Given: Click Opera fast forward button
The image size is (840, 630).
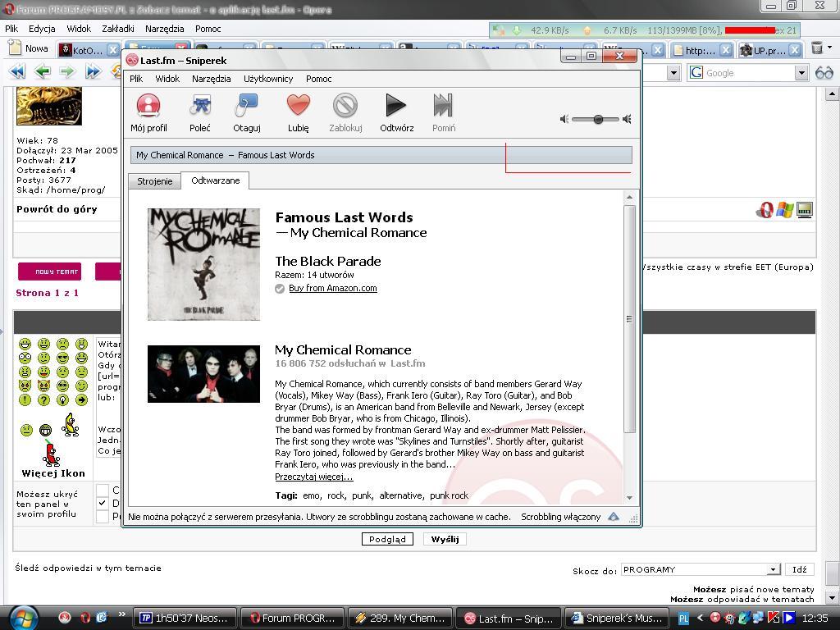Looking at the screenshot, I should tap(93, 71).
